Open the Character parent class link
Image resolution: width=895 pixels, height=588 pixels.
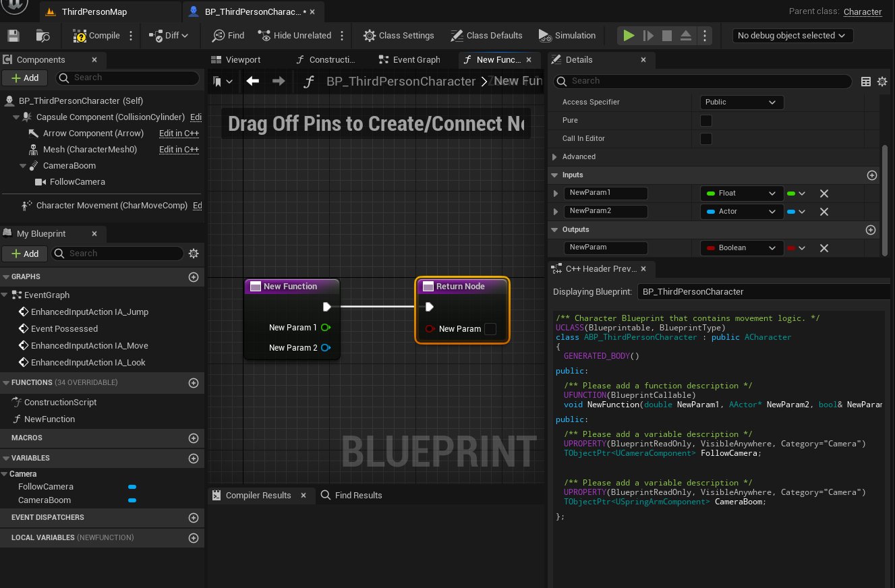coord(863,11)
